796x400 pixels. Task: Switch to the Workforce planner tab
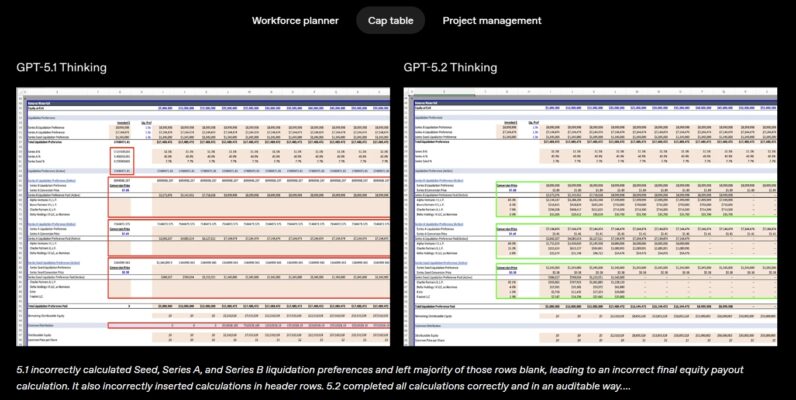point(294,20)
